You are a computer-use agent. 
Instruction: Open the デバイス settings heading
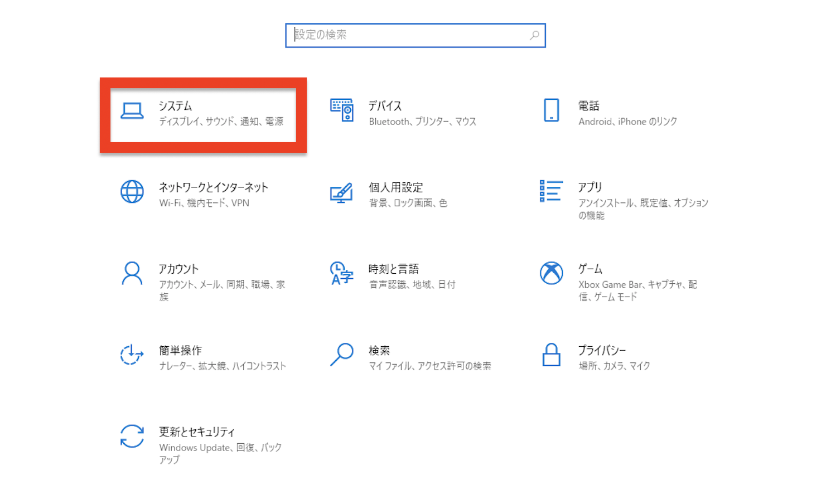[x=385, y=106]
